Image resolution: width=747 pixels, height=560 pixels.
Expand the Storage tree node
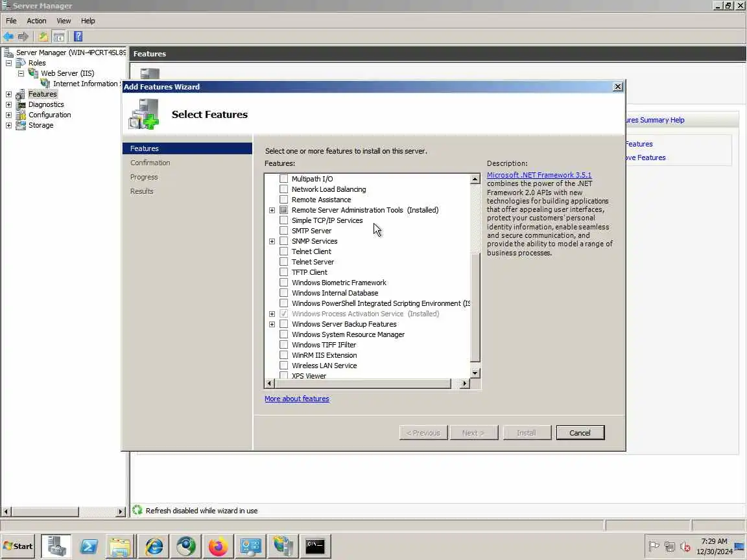coord(8,125)
